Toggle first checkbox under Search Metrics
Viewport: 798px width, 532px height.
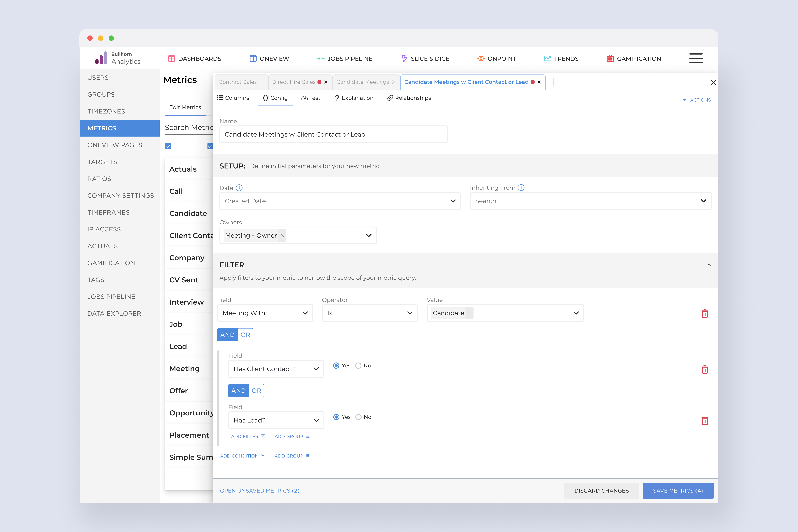pos(168,146)
